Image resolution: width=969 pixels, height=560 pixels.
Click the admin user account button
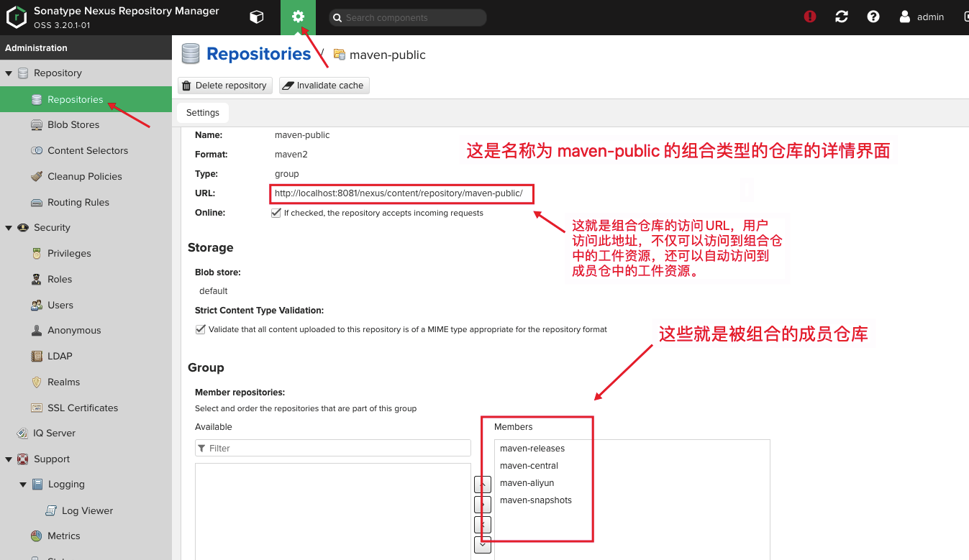(x=922, y=17)
